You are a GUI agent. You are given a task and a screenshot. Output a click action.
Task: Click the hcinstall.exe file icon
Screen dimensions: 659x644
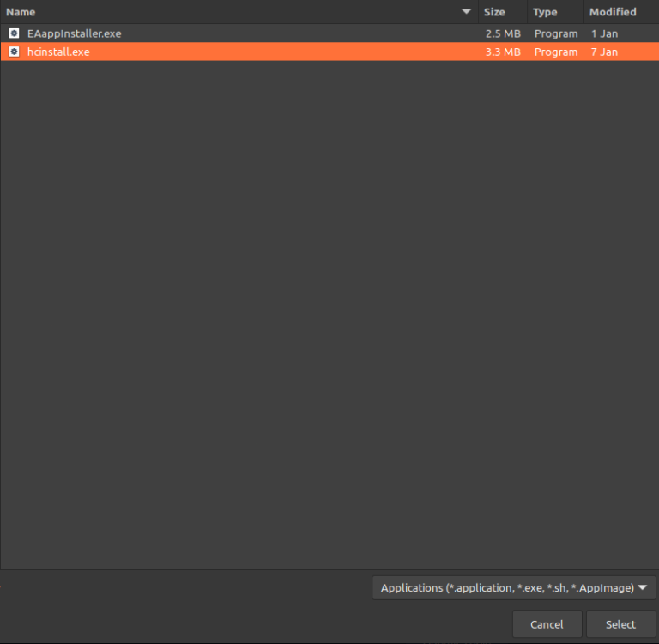pos(14,52)
